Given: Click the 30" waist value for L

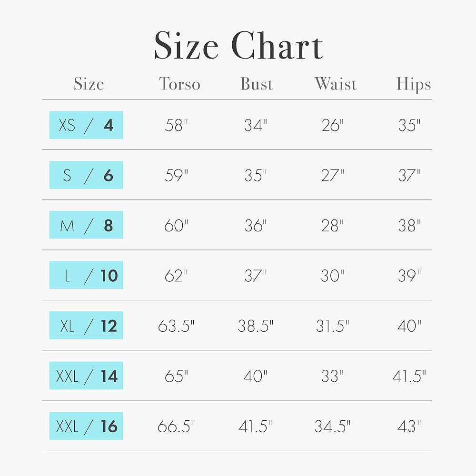Looking at the screenshot, I should (x=332, y=276).
